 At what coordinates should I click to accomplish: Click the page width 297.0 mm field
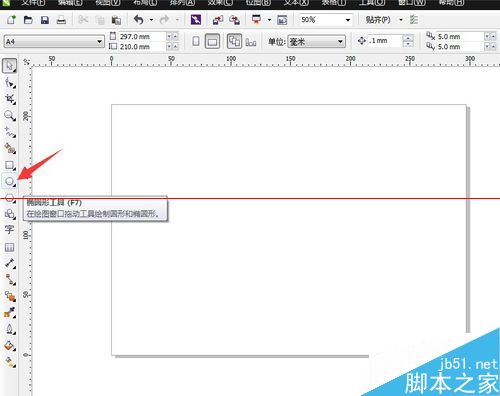click(142, 36)
